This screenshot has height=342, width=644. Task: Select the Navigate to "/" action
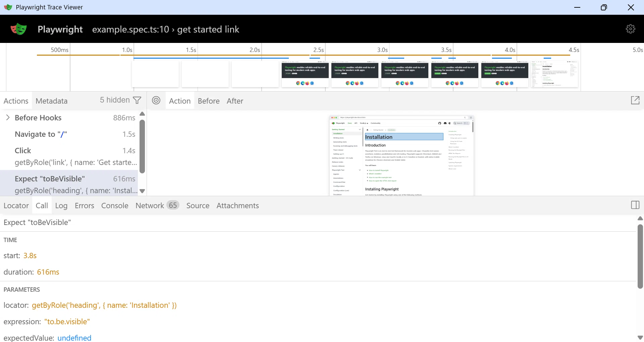click(x=69, y=134)
